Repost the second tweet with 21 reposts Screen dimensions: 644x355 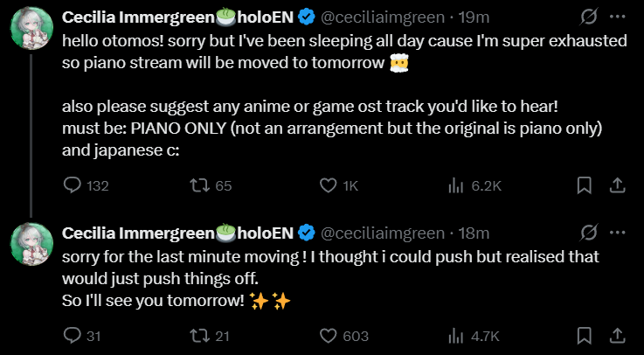(199, 335)
